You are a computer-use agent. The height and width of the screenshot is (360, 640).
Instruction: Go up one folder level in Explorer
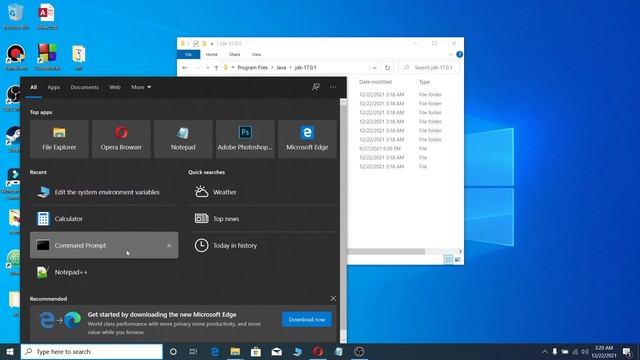pos(216,67)
